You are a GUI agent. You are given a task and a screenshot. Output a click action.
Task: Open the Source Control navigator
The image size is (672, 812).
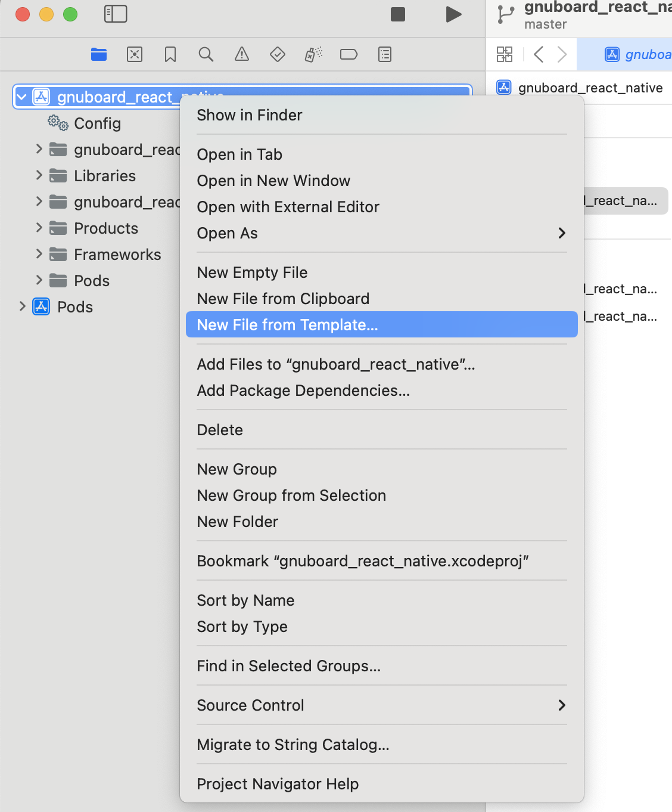pos(135,54)
